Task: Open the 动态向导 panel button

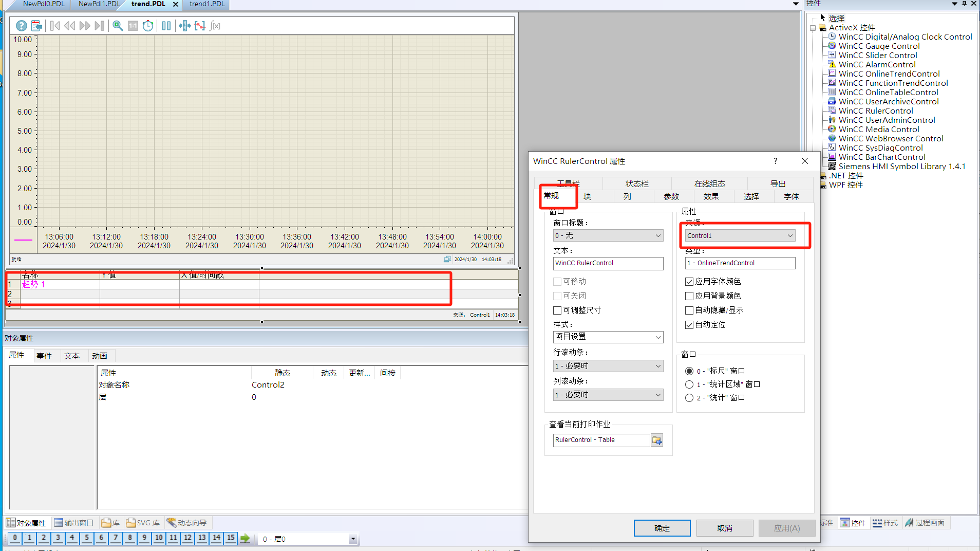Action: [187, 523]
